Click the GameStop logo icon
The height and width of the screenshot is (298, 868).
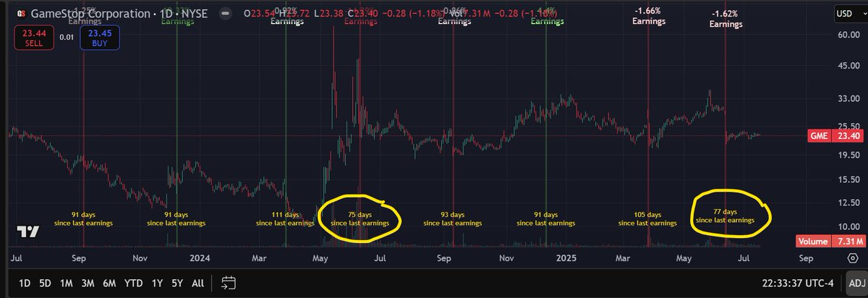(x=20, y=14)
